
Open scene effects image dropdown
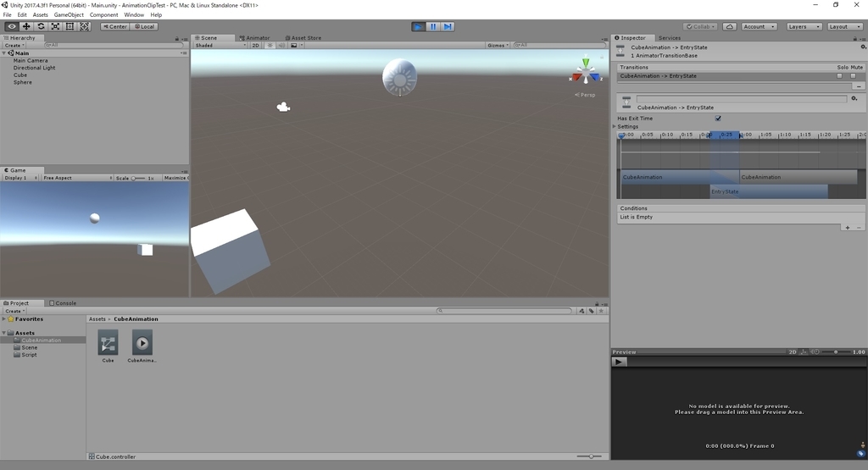(296, 46)
